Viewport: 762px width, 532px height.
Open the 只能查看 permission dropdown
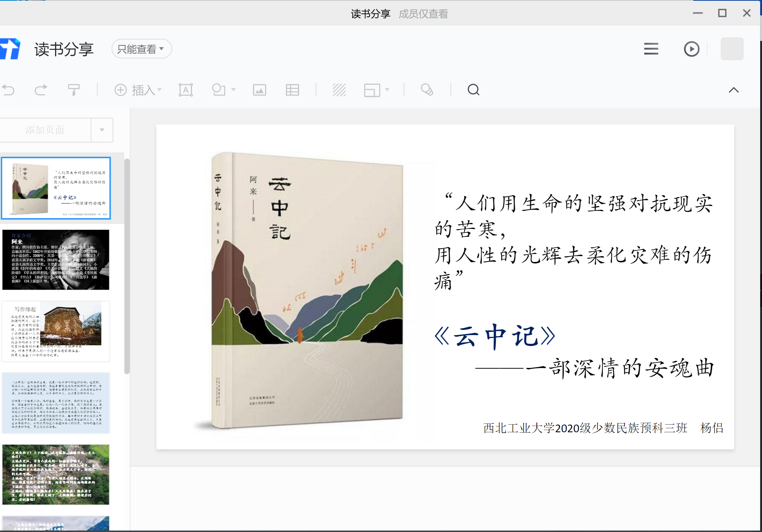tap(141, 49)
